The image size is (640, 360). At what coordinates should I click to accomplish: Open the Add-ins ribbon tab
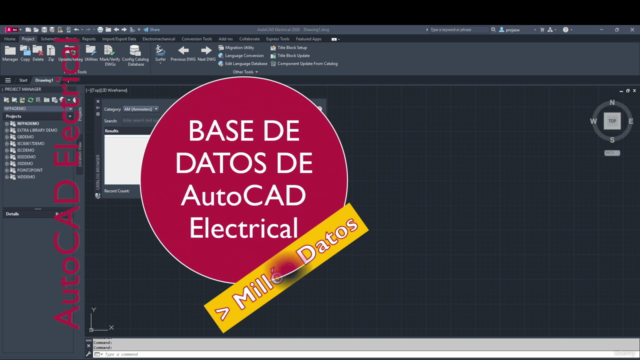pyautogui.click(x=225, y=39)
